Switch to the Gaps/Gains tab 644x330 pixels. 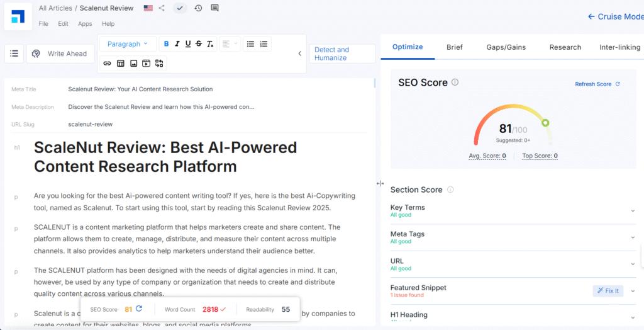[x=506, y=47]
